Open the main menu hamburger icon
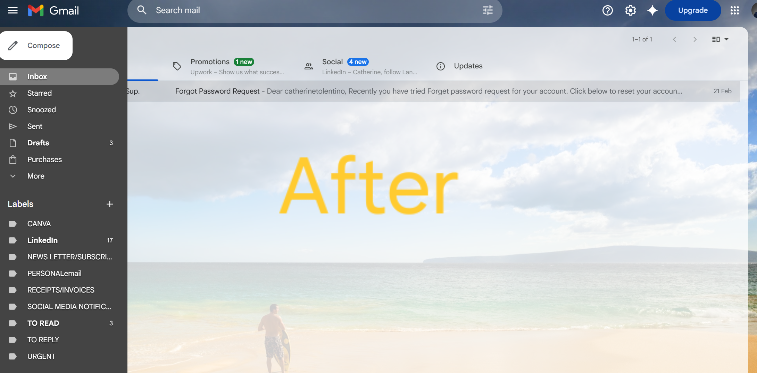Viewport: 757px width, 373px height. 13,10
